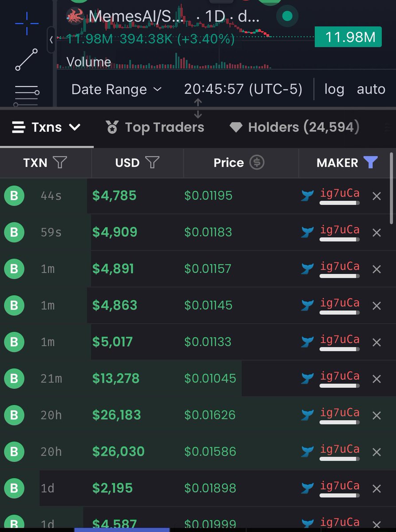Click whale icon on the $13,278 row

pyautogui.click(x=307, y=378)
